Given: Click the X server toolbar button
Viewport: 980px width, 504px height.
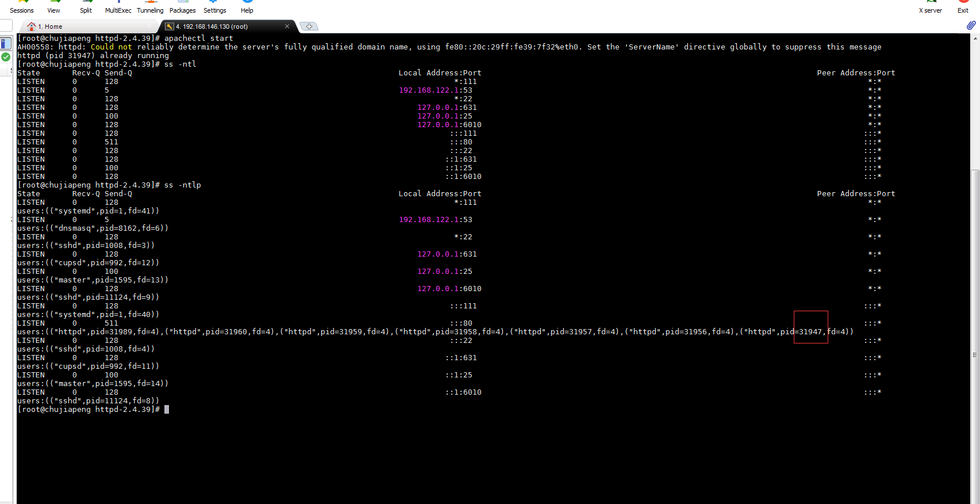Looking at the screenshot, I should coord(930,7).
